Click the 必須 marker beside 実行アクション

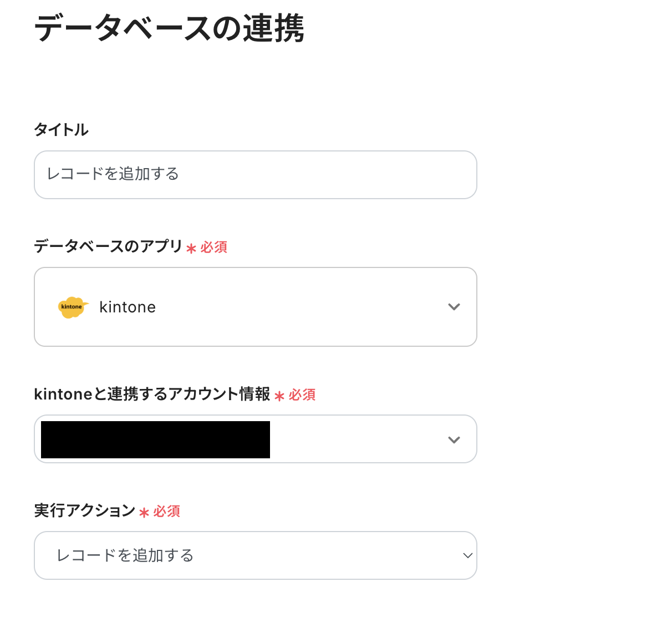coord(166,512)
